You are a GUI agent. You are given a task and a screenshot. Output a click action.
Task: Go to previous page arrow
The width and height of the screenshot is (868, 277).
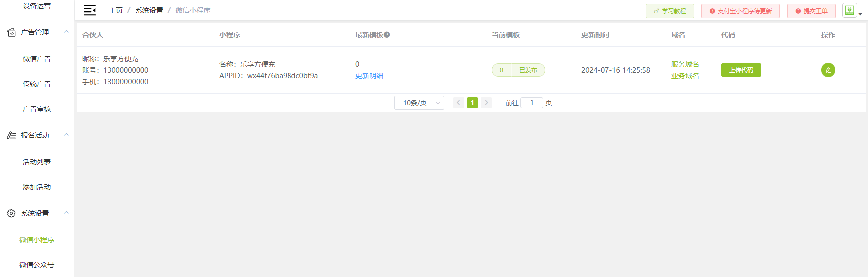[x=458, y=103]
